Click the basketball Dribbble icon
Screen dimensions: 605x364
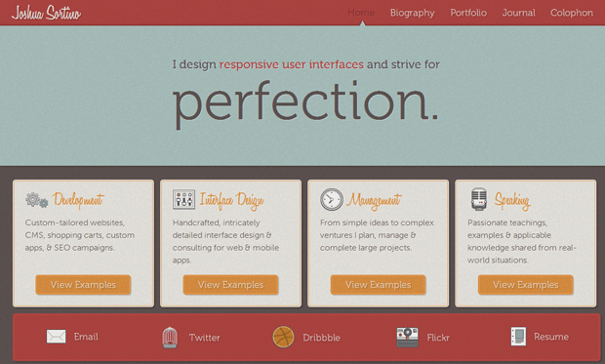tap(283, 337)
